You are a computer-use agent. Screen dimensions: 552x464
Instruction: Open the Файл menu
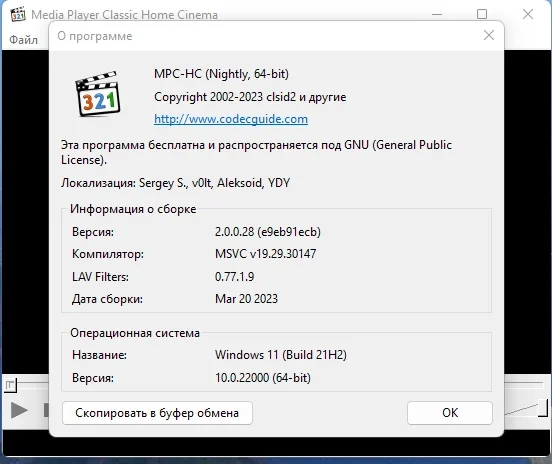[23, 40]
